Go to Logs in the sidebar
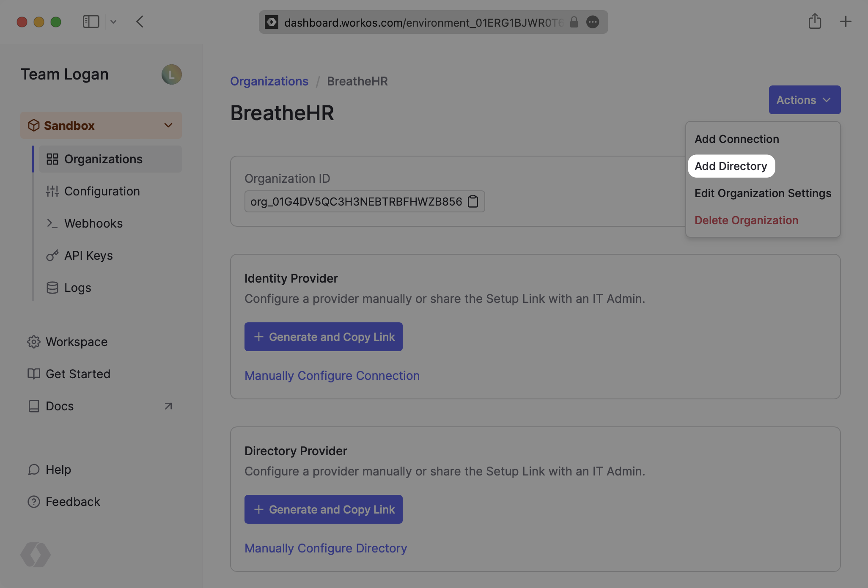Screen dimensions: 868x588 click(77, 288)
